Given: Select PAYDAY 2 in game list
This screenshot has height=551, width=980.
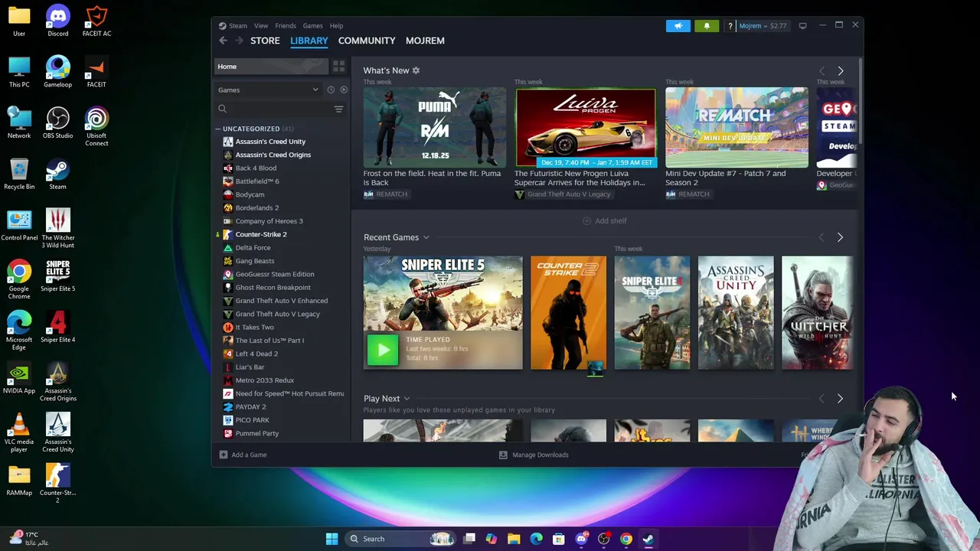Looking at the screenshot, I should pos(250,407).
